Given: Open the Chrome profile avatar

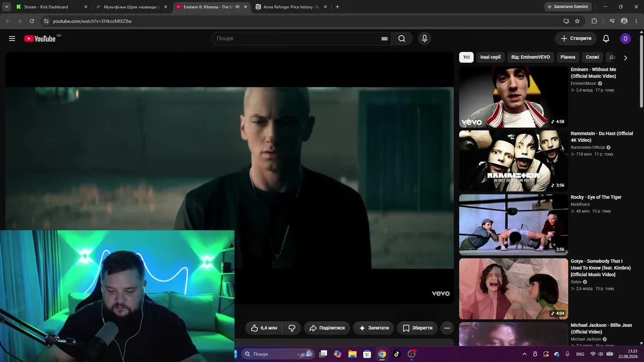Looking at the screenshot, I should coord(624,21).
